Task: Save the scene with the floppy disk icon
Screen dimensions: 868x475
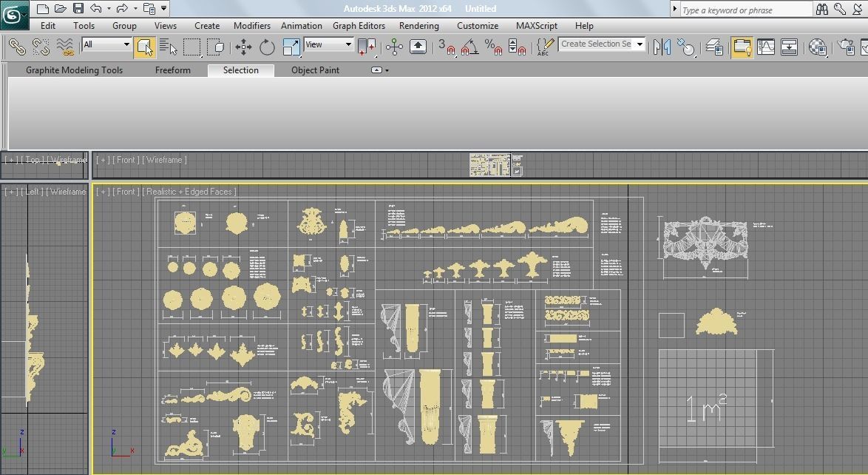Action: 78,8
